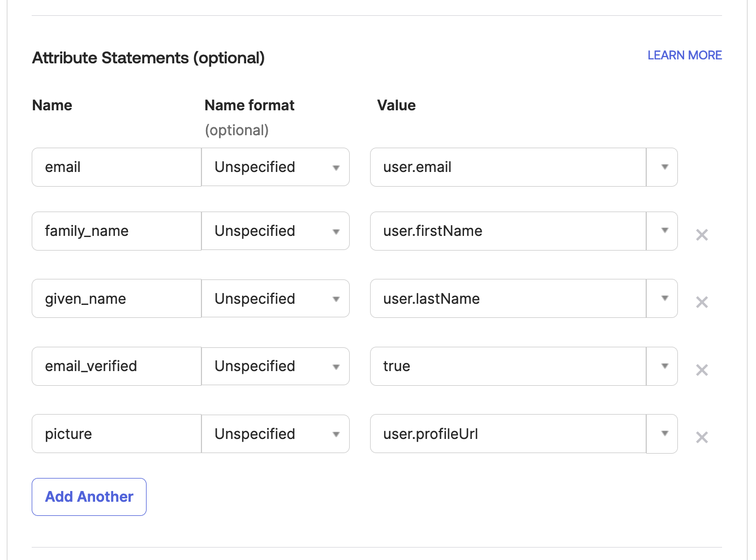Screen dimensions: 756x560
Task: Edit the picture name field
Action: tap(117, 434)
